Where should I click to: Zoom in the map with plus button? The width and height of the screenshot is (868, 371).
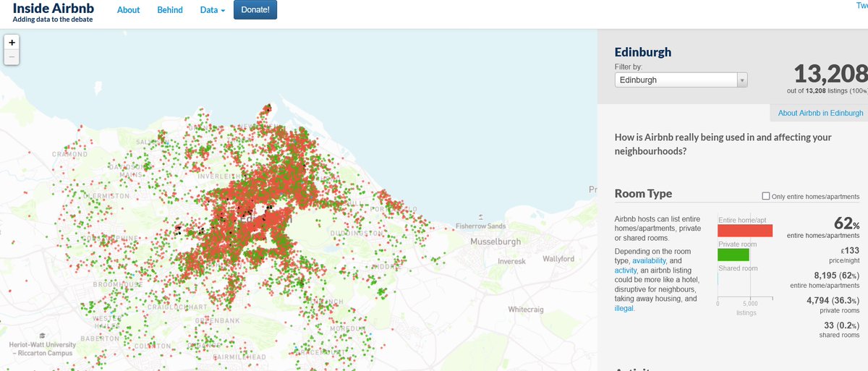[12, 42]
